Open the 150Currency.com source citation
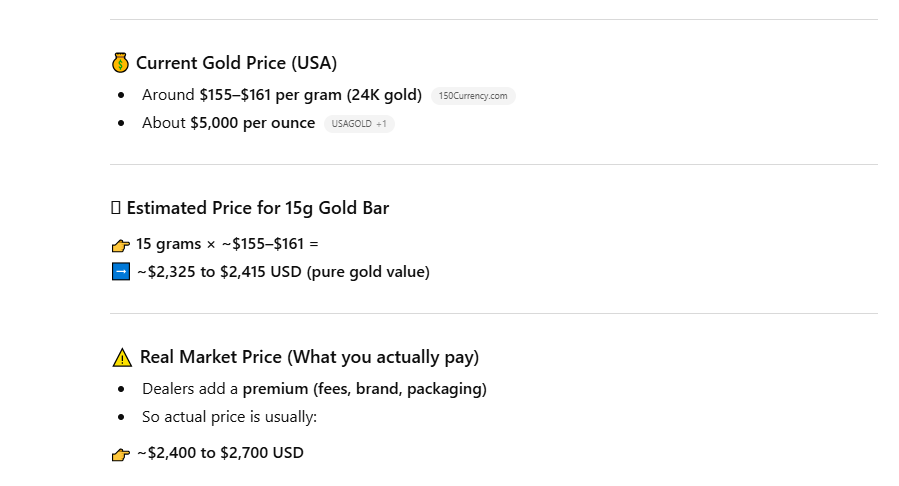Image resolution: width=899 pixels, height=486 pixels. [473, 96]
